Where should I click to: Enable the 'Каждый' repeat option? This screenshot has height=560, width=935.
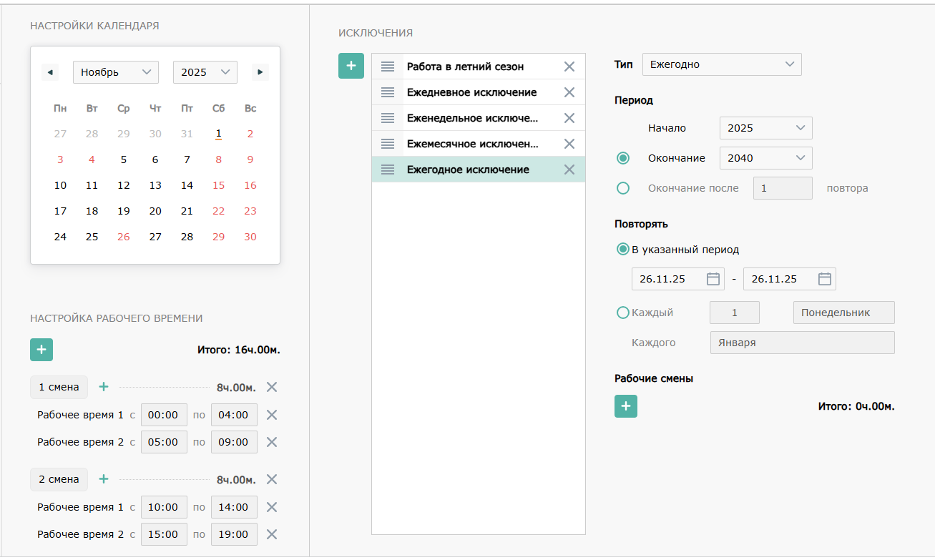623,313
